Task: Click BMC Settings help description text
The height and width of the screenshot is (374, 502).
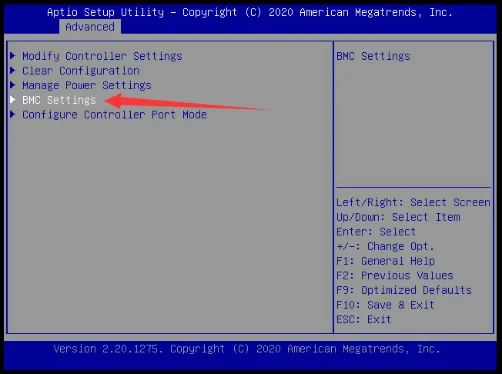Action: [x=373, y=56]
